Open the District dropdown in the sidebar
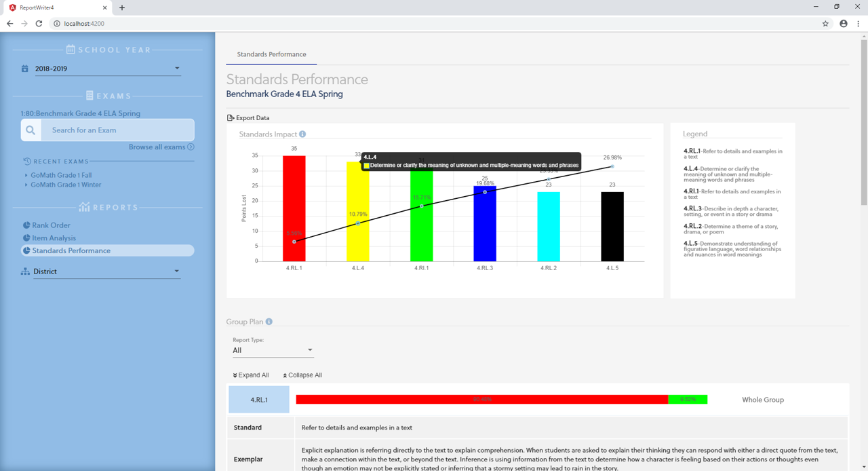868x471 pixels. (x=107, y=271)
